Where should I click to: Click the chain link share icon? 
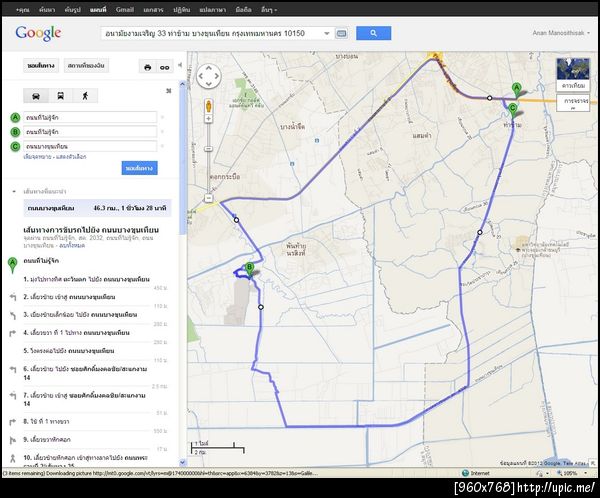point(165,67)
